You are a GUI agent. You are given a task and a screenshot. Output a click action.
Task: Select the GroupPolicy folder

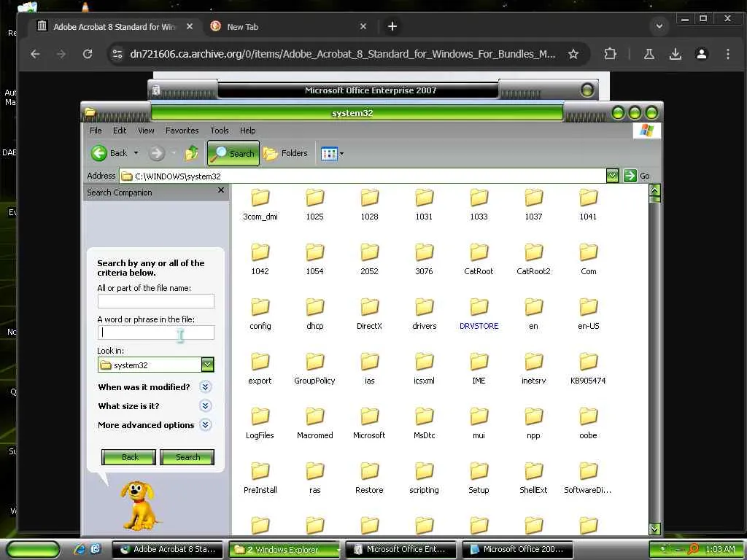pos(315,369)
